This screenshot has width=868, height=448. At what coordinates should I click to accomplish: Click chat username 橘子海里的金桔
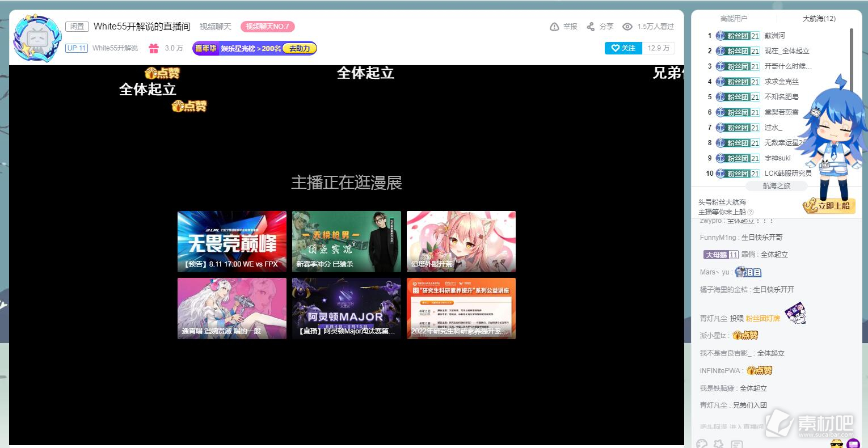click(724, 290)
